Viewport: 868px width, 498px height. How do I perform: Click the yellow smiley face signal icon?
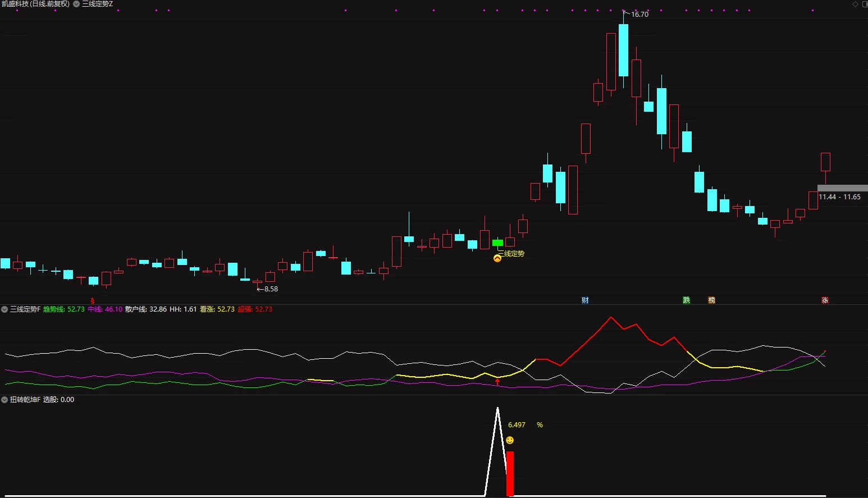tap(510, 440)
